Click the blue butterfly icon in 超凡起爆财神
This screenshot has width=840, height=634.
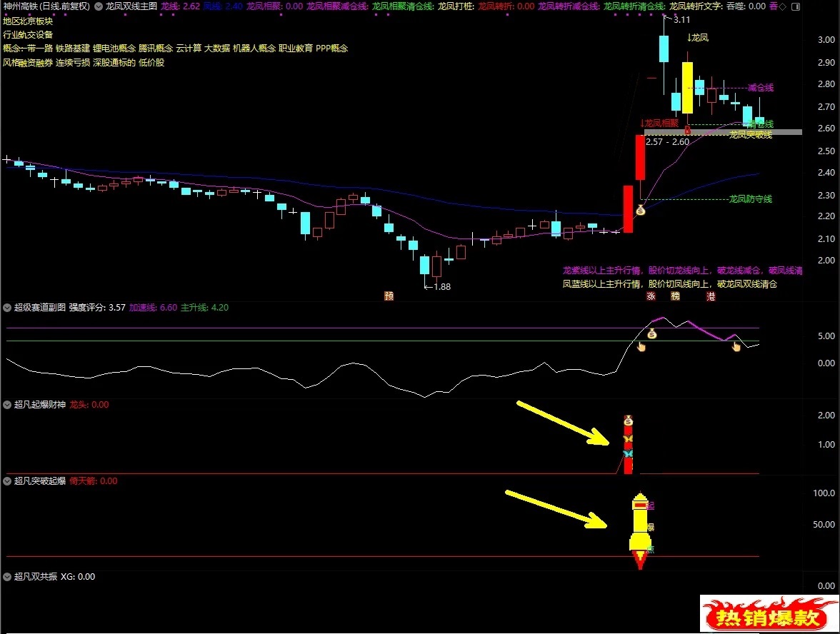click(628, 453)
